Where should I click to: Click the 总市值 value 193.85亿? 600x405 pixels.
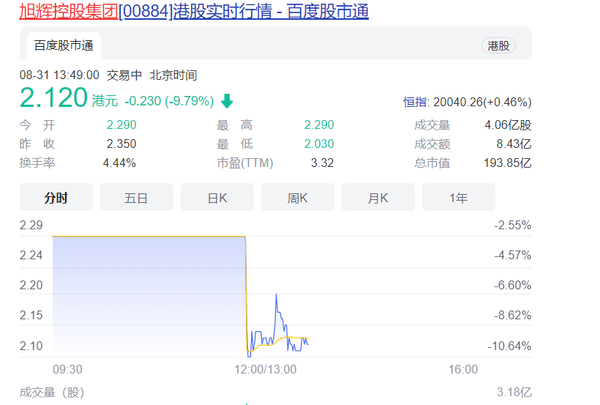(x=507, y=163)
